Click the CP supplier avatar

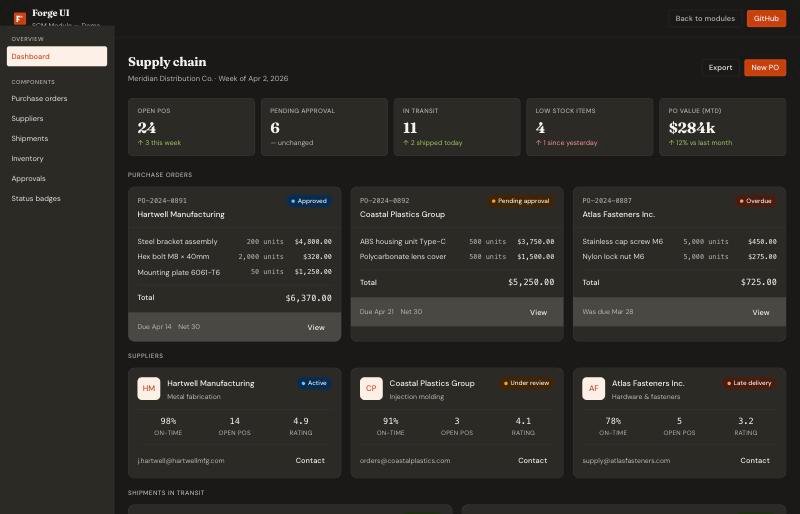(371, 388)
